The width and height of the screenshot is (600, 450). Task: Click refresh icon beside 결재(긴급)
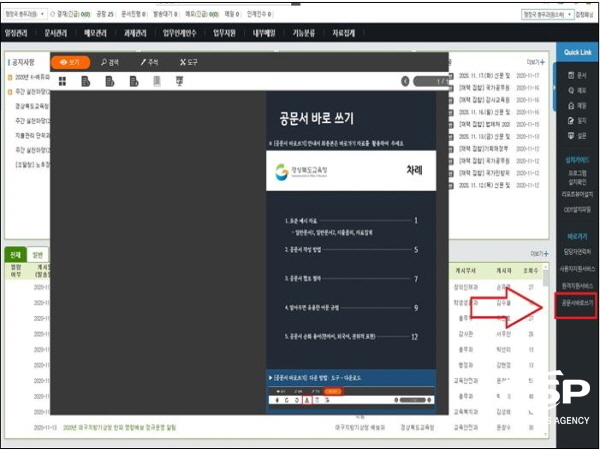click(x=52, y=14)
